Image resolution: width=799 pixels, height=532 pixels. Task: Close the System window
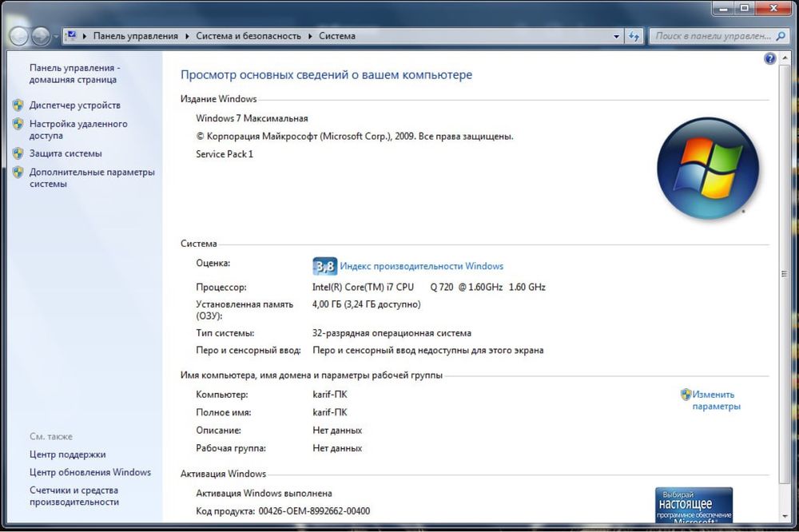coord(773,8)
